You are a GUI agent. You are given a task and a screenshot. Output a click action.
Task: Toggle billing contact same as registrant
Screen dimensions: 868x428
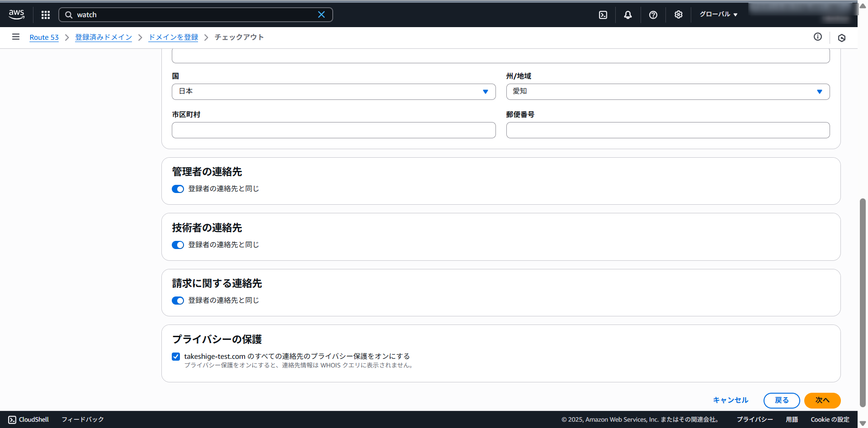[178, 301]
